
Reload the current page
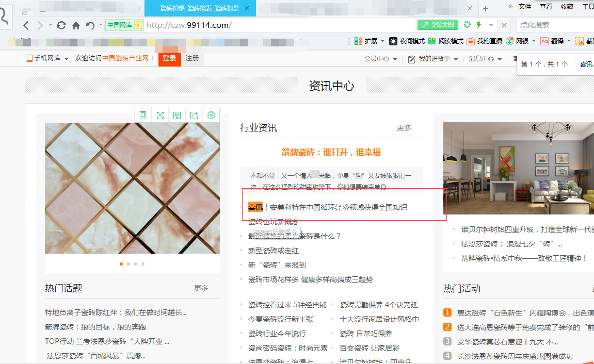(61, 25)
